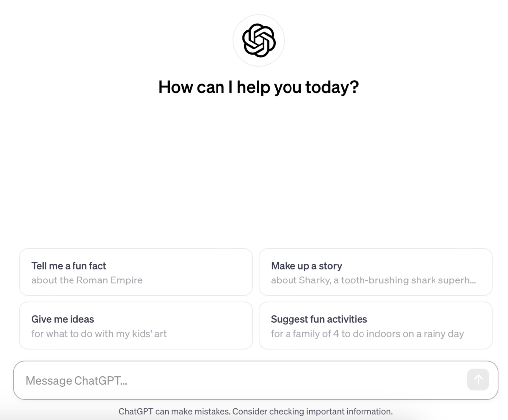
Task: Pick the "Give me ideas" suggestion card
Action: 136,325
